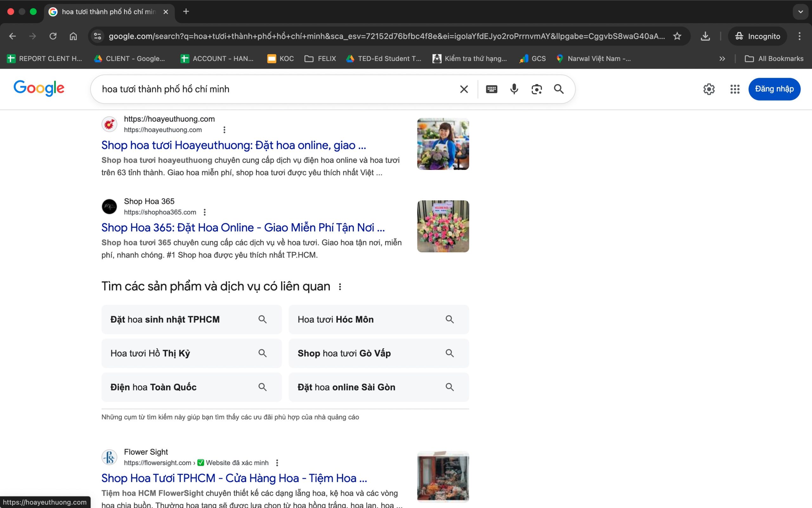
Task: Search Hoa tươi Hóc Môn
Action: coord(379,319)
